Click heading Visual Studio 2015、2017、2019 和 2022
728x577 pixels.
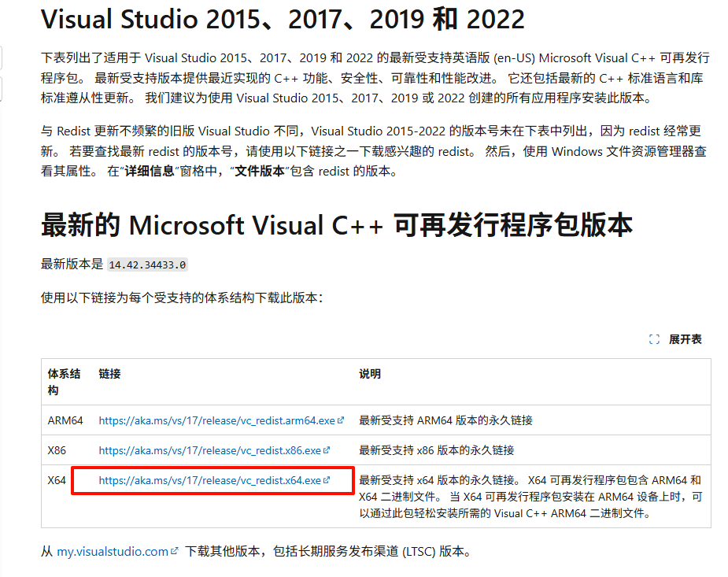283,20
